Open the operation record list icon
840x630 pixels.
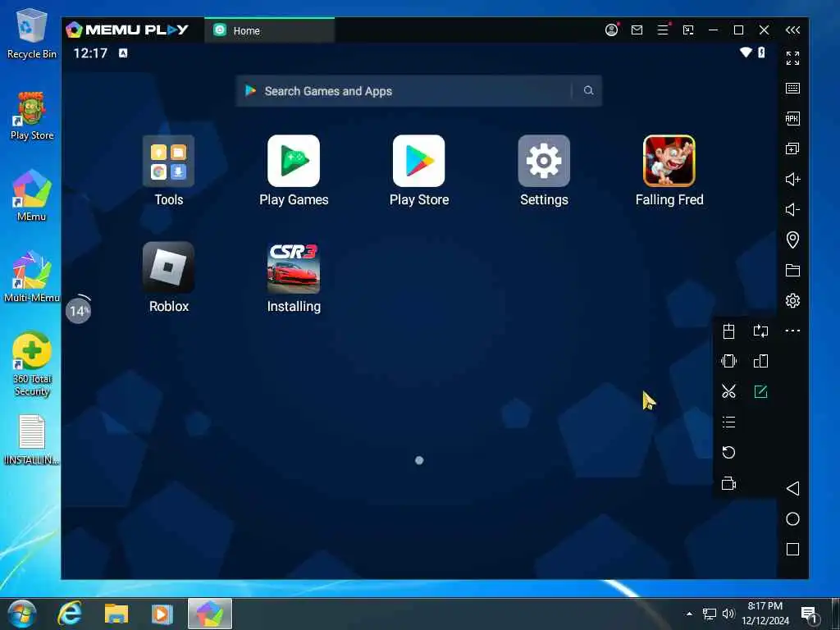point(728,422)
